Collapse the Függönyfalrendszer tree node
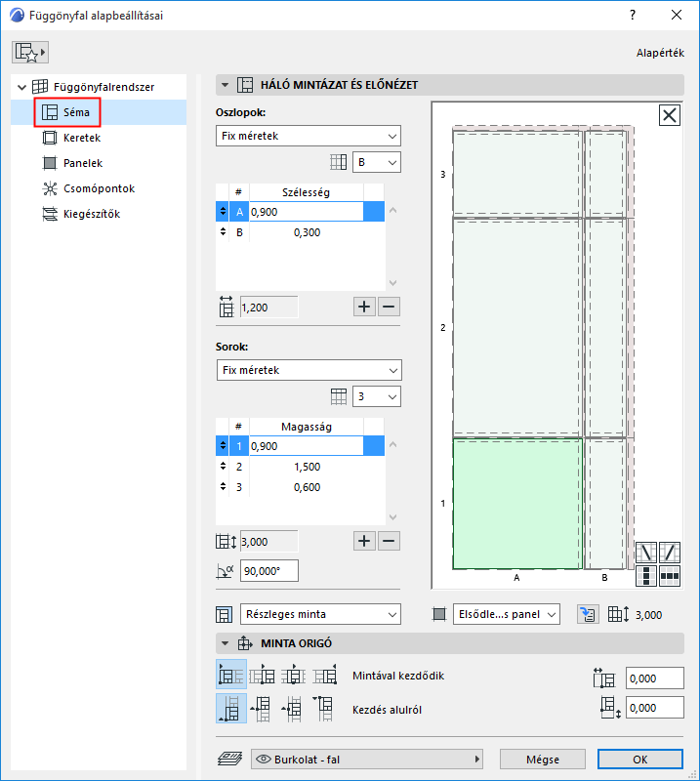700x781 pixels. click(x=21, y=87)
